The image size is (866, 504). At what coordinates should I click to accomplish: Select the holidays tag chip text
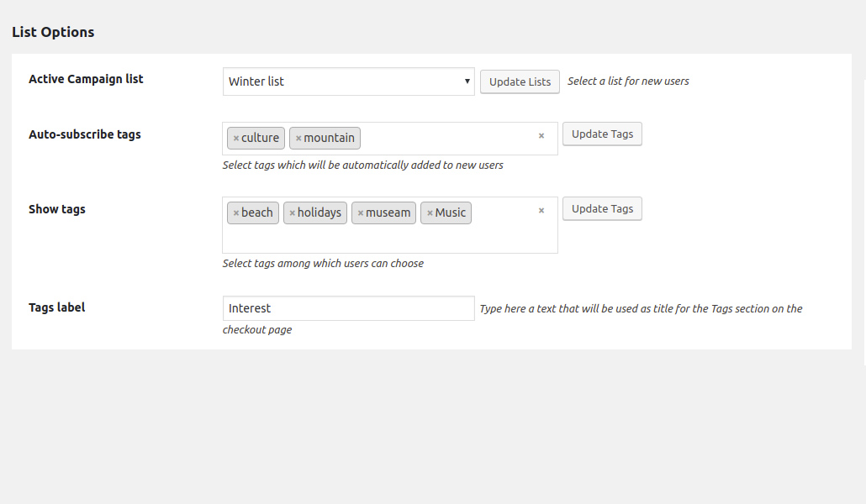(319, 213)
